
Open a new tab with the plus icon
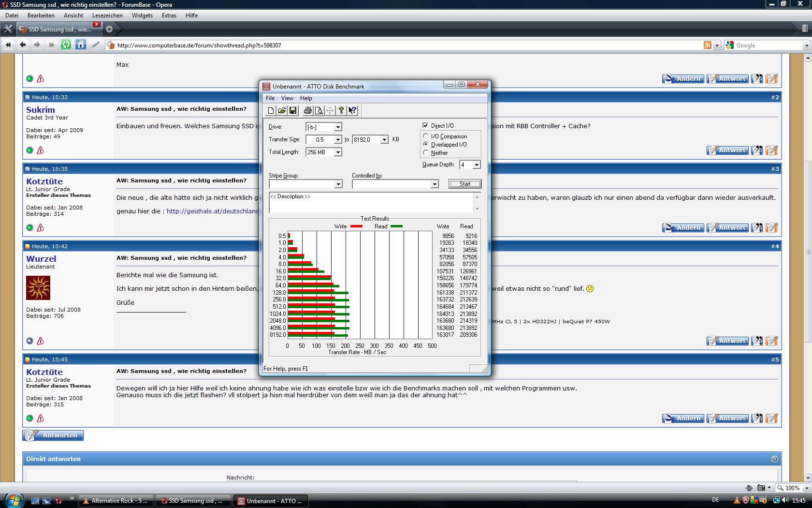coord(109,29)
